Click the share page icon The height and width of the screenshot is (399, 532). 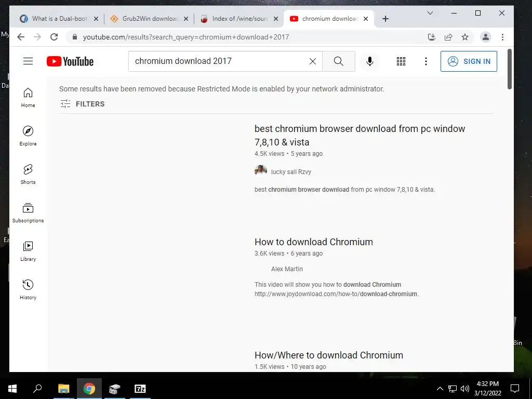click(x=448, y=37)
